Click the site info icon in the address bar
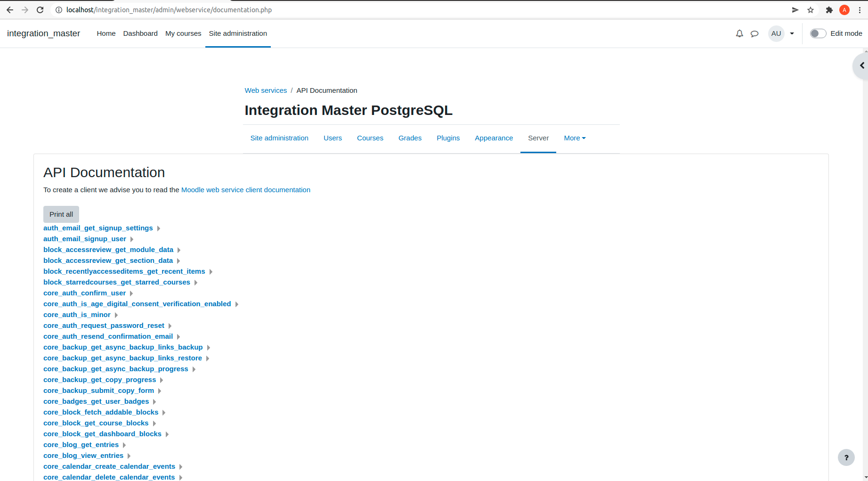868x481 pixels. (59, 10)
